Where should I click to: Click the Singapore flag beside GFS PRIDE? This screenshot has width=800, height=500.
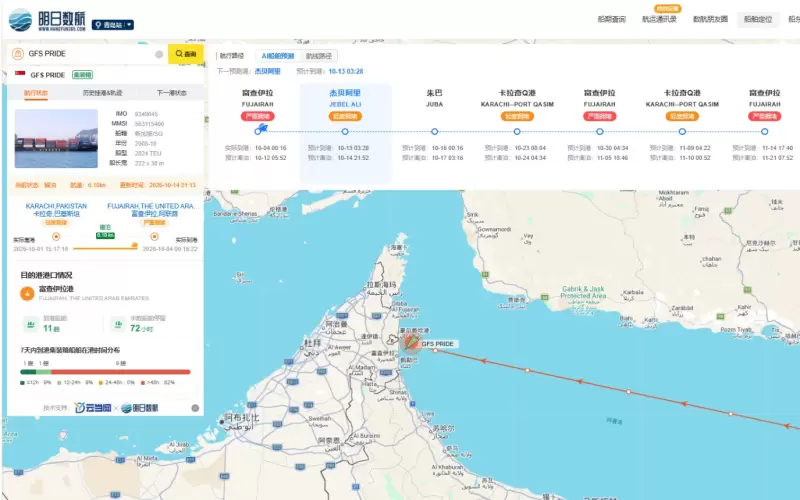(x=20, y=74)
